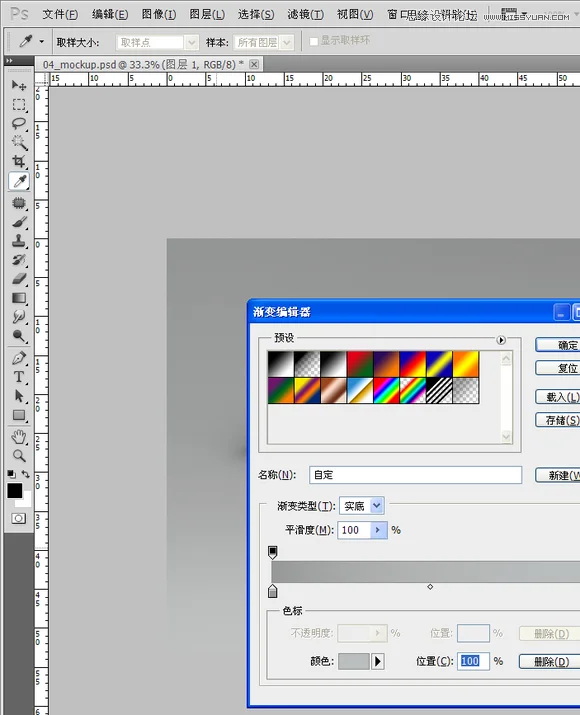Open the presets flyout menu arrow
Viewport: 580px width, 715px height.
click(501, 340)
